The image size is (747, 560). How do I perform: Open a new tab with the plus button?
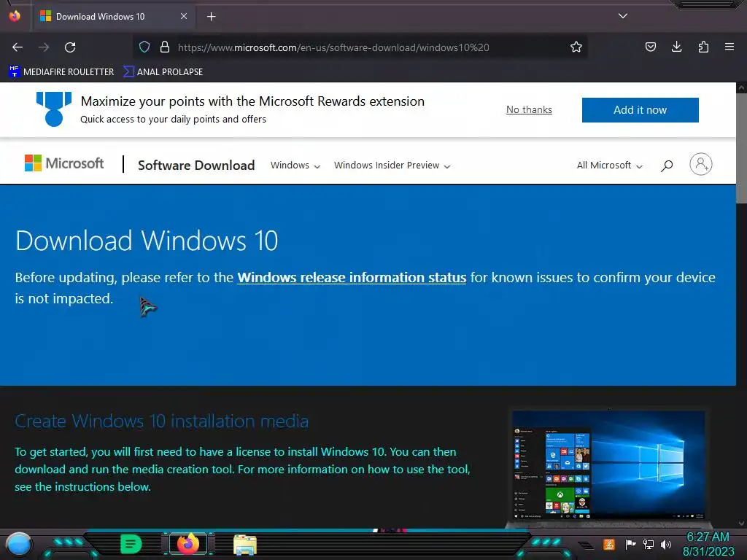click(211, 17)
